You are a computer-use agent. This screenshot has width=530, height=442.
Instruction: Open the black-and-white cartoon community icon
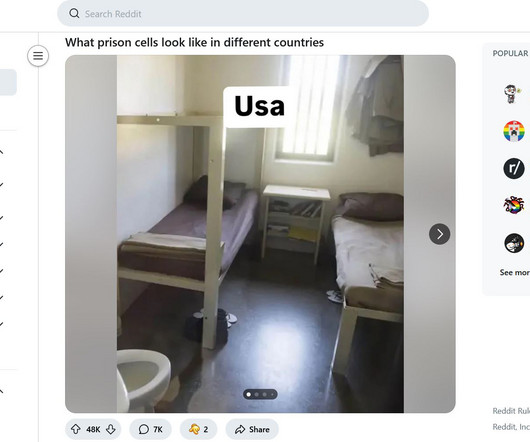[514, 243]
